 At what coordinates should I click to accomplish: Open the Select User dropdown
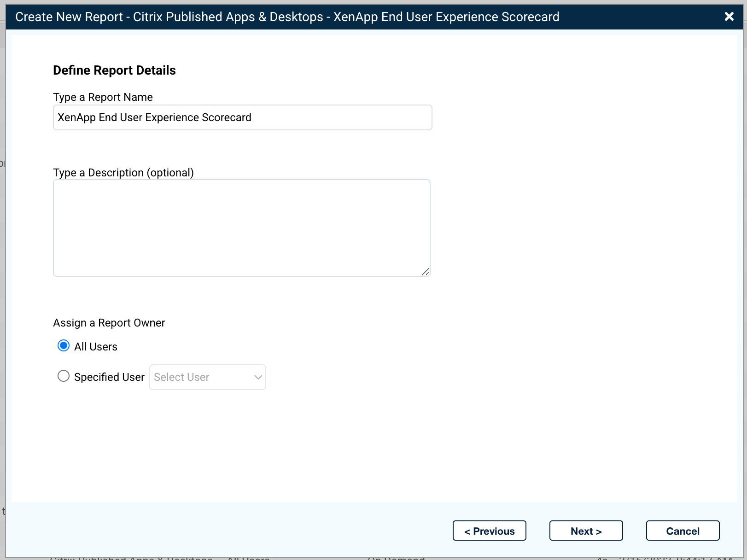point(208,377)
